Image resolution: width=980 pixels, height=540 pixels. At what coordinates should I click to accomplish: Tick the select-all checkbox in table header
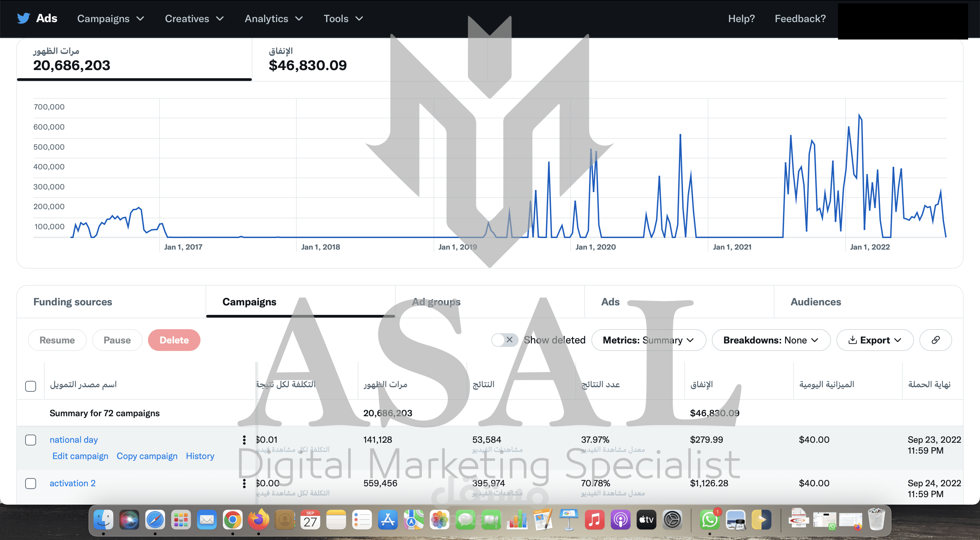click(30, 386)
